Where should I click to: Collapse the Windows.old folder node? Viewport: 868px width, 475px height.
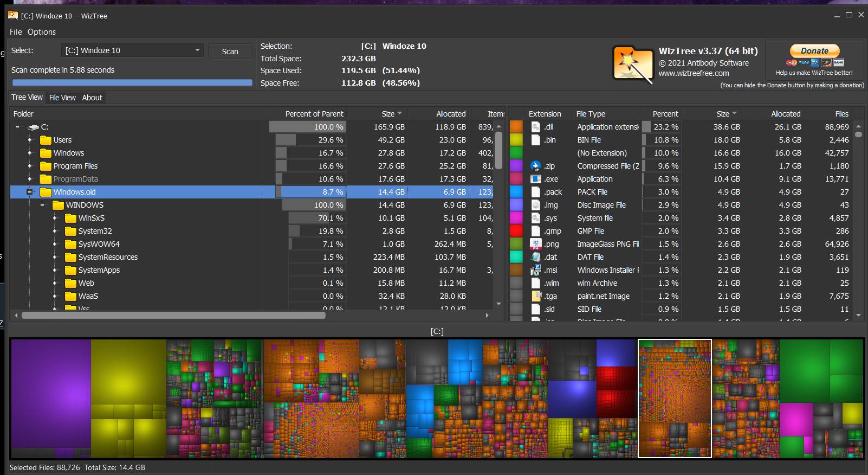click(x=30, y=192)
